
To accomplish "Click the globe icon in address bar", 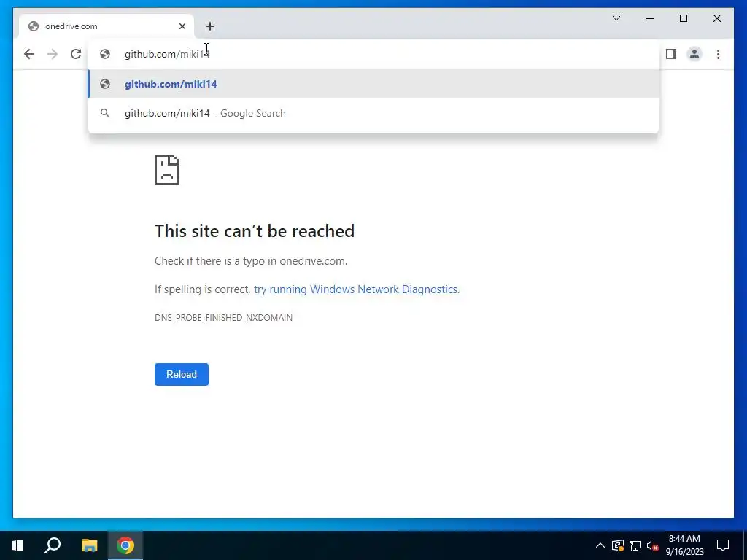I will [105, 54].
